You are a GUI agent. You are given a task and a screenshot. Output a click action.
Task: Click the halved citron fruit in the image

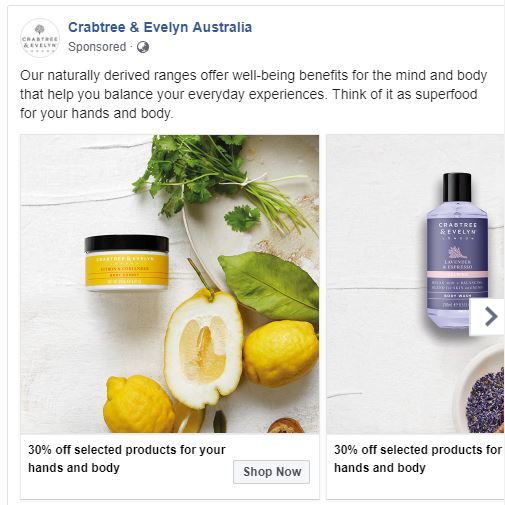coord(203,349)
